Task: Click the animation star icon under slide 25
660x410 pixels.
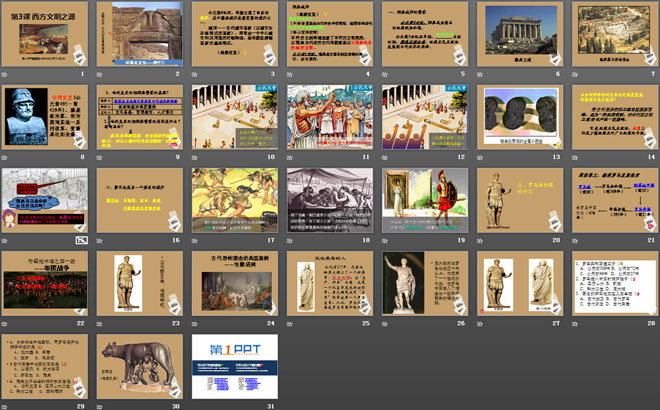Action: pyautogui.click(x=290, y=323)
